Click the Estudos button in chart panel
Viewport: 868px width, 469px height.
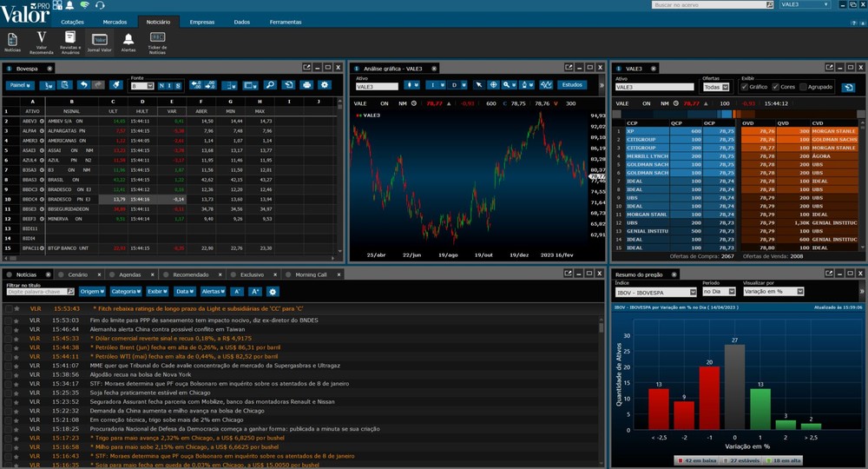click(572, 85)
